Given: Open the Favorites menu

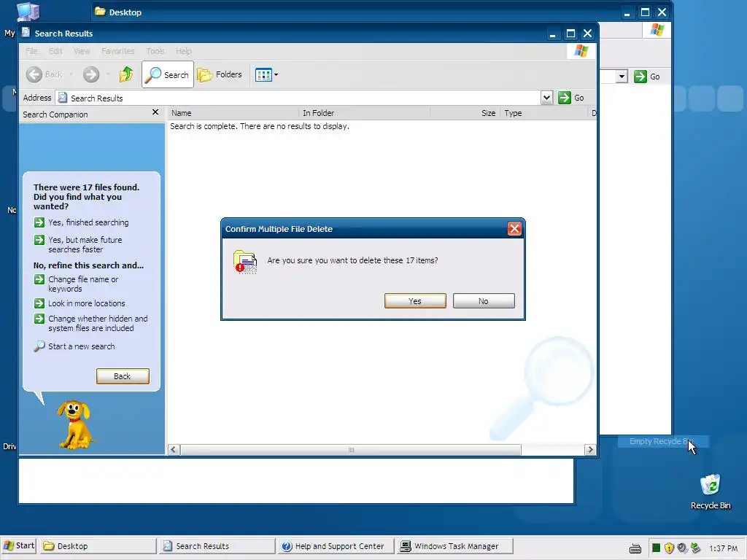Looking at the screenshot, I should click(x=117, y=51).
